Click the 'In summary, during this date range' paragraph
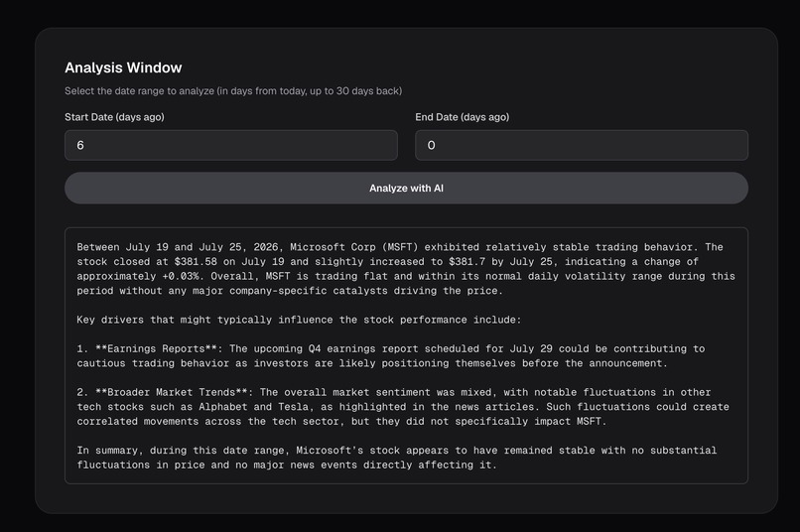The height and width of the screenshot is (532, 800). click(x=396, y=458)
